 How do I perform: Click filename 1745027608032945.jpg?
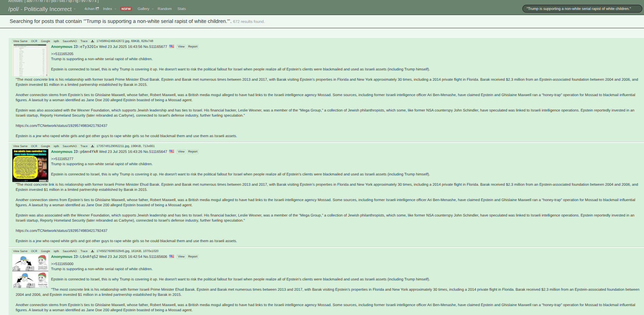[x=113, y=251]
